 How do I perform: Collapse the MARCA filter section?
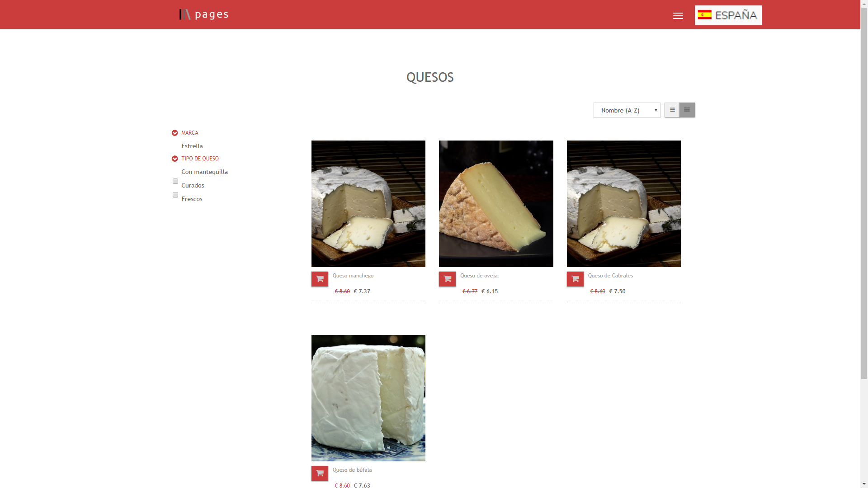tap(175, 133)
